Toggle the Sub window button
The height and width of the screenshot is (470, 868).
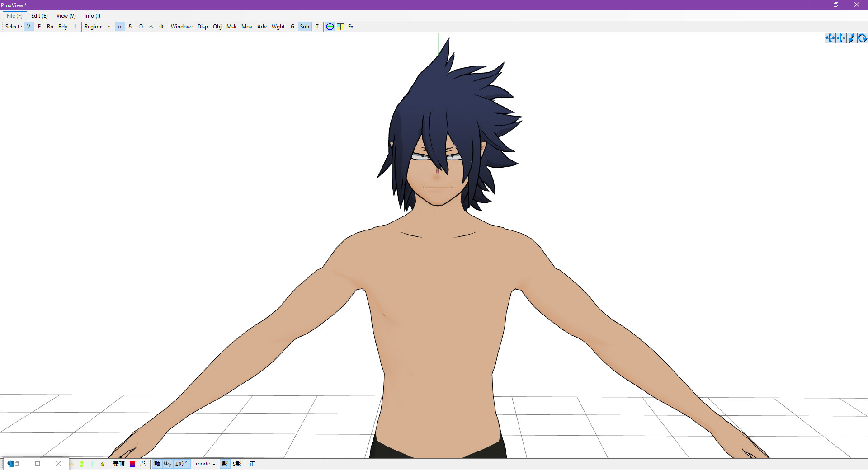(x=305, y=27)
